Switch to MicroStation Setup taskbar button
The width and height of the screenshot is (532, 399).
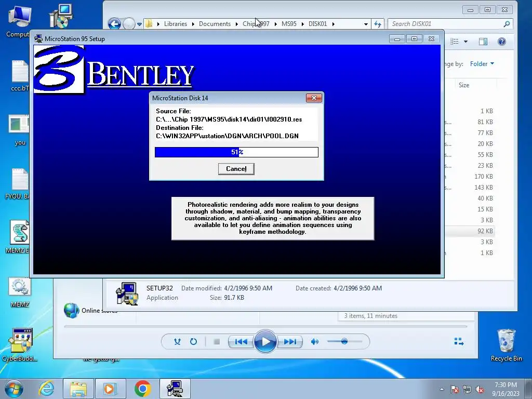(175, 389)
